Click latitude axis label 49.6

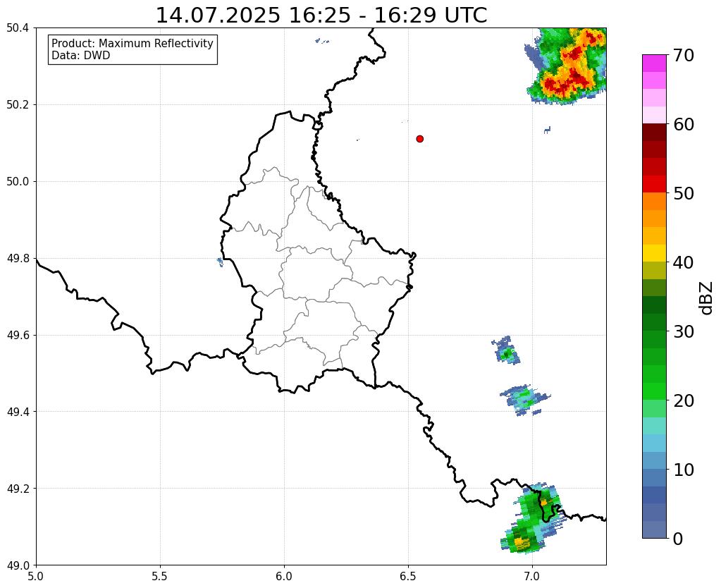[x=18, y=336]
